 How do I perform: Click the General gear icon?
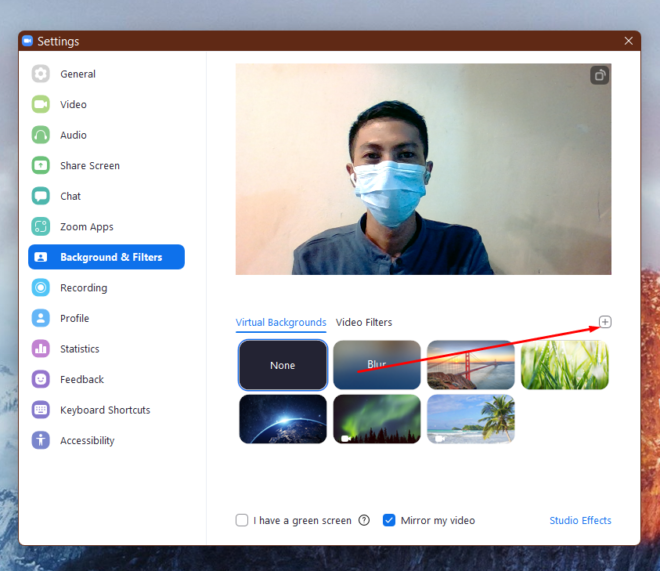[x=41, y=74]
